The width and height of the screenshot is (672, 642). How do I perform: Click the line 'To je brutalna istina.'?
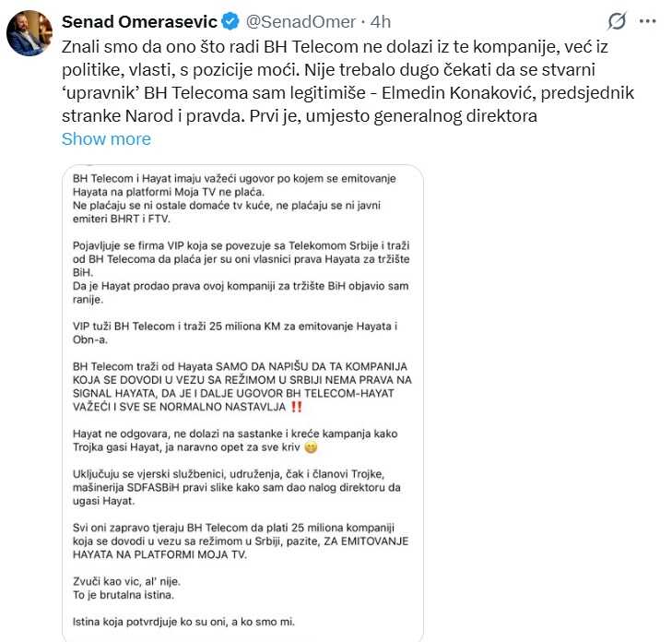[124, 595]
